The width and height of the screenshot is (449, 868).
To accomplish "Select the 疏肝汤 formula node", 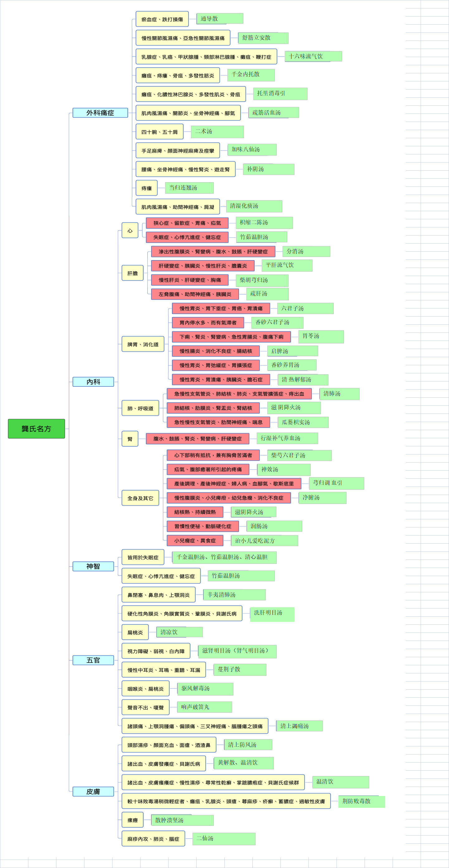I will [x=268, y=294].
